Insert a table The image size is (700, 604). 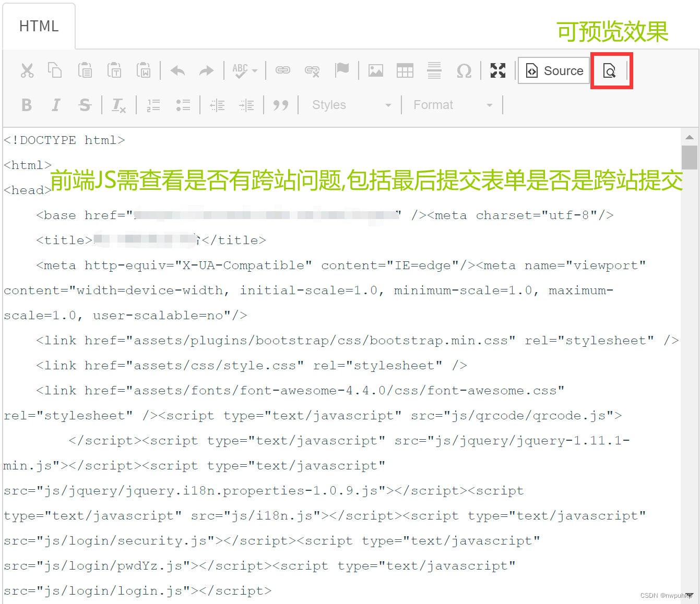coord(405,70)
